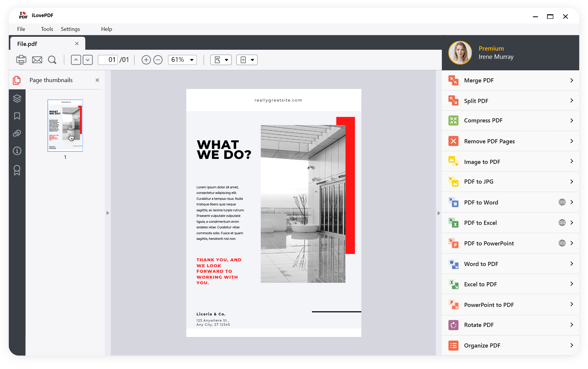Activate the search icon in the toolbar
This screenshot has width=588, height=369.
coord(52,60)
